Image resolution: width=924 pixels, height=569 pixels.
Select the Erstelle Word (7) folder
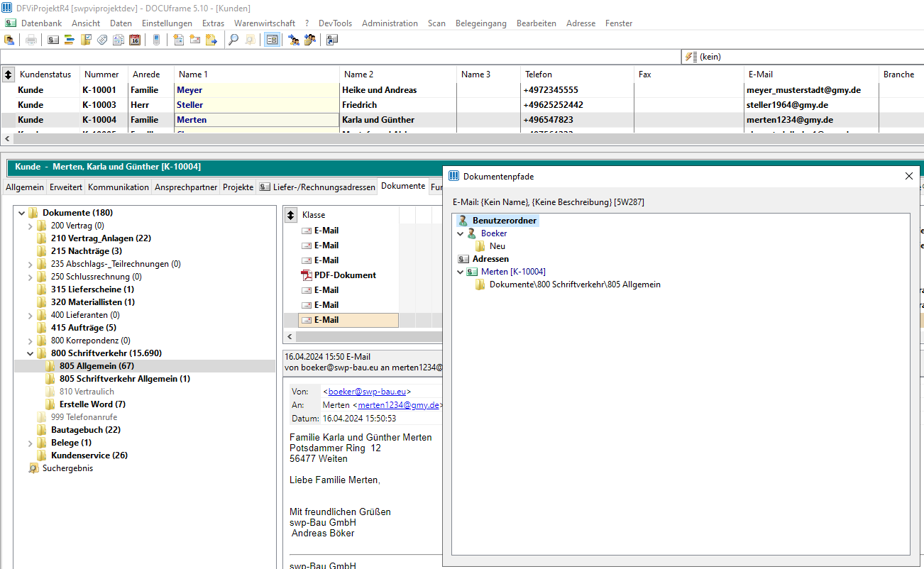[92, 404]
